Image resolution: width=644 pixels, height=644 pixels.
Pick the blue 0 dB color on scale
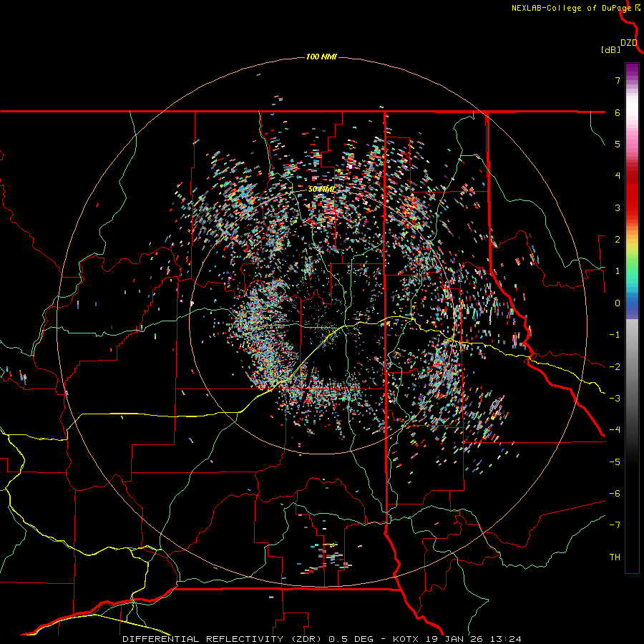pyautogui.click(x=632, y=303)
